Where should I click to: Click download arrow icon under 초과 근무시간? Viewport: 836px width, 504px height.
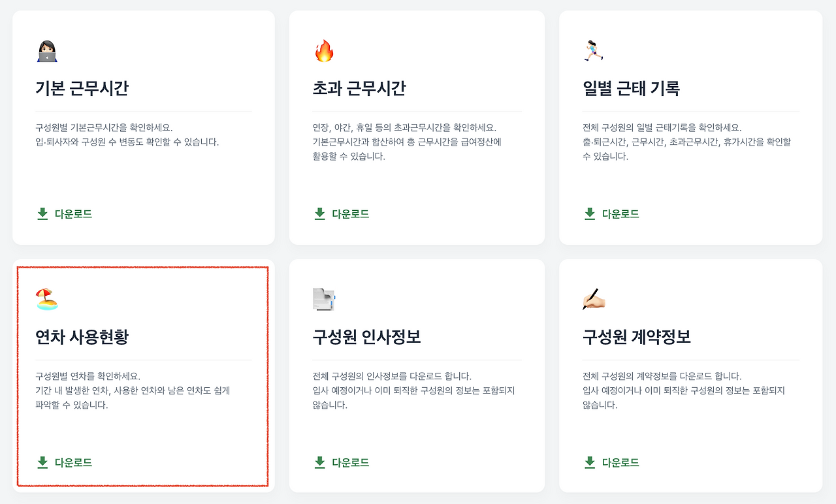319,213
